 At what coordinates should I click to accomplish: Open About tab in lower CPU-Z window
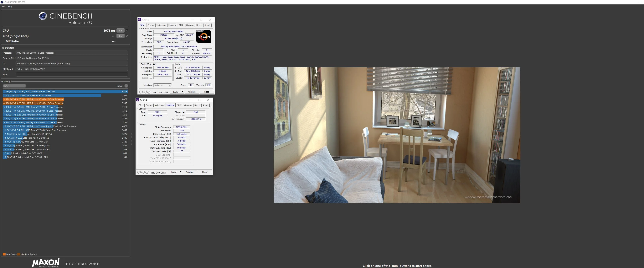pyautogui.click(x=205, y=105)
